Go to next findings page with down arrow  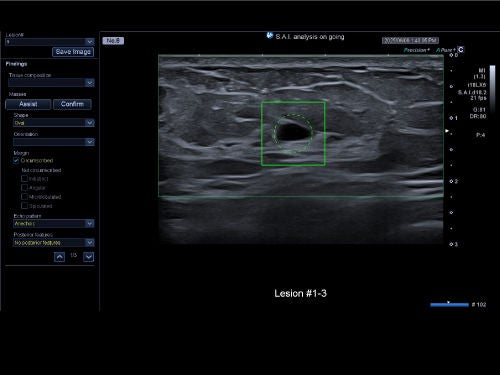88,257
